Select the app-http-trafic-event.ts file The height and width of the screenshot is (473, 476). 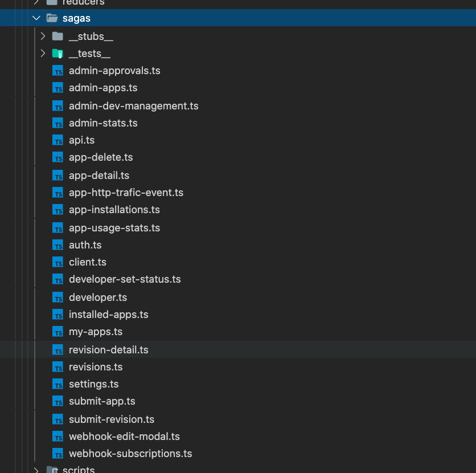(126, 193)
